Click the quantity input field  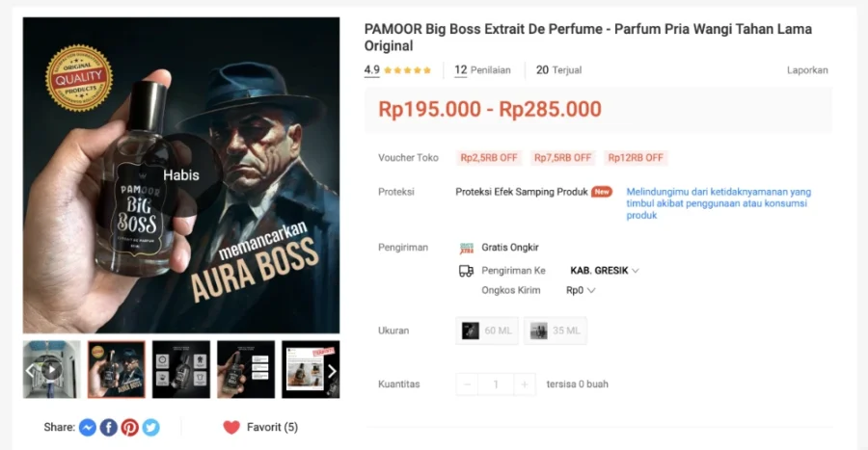[x=496, y=384]
